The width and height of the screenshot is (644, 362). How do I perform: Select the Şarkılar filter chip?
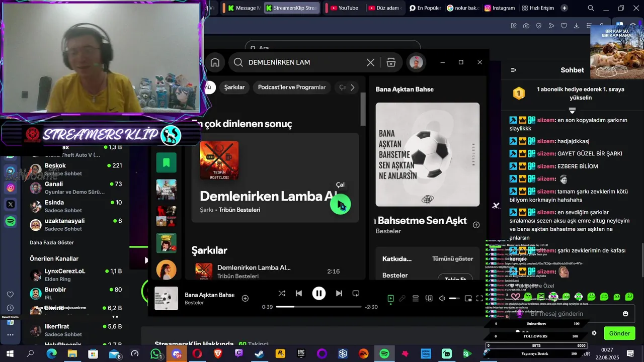pyautogui.click(x=234, y=87)
